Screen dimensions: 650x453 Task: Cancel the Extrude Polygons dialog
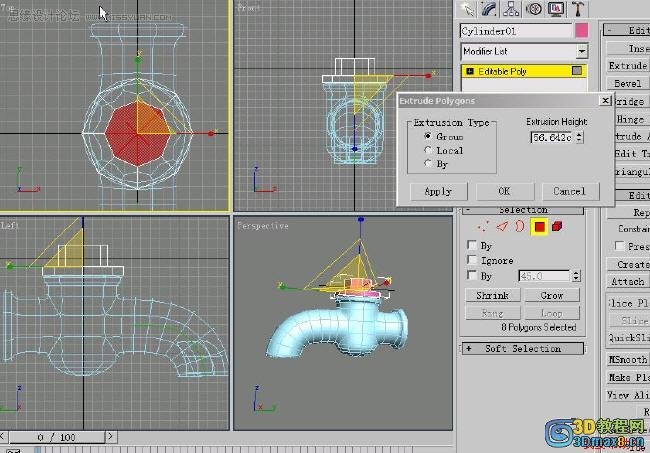570,191
